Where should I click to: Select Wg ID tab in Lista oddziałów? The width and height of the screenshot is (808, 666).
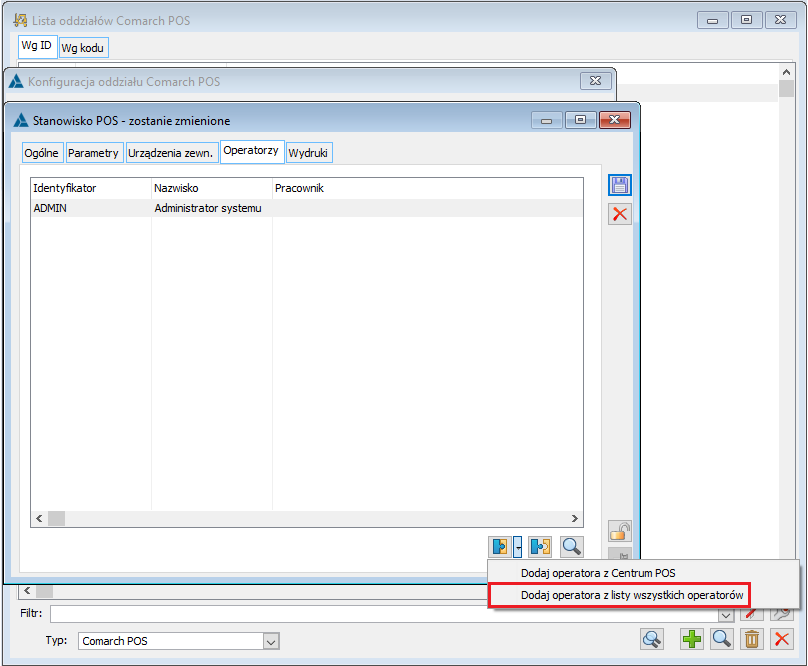[37, 46]
